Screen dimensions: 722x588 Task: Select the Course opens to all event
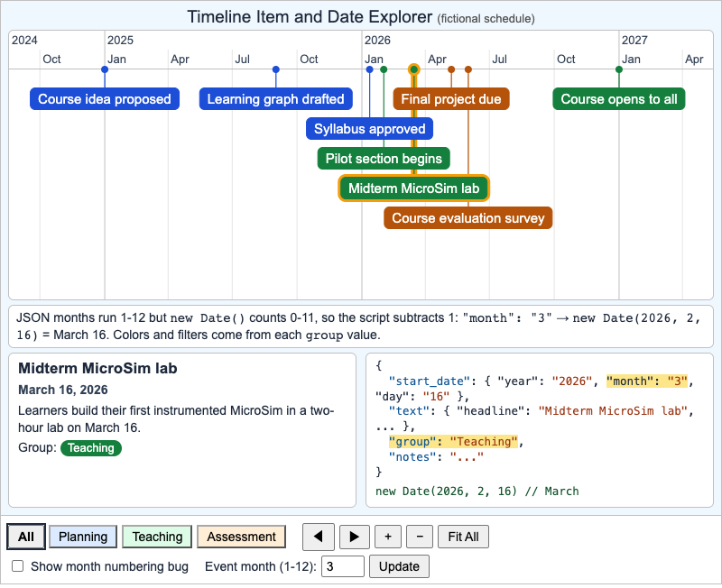(x=619, y=99)
